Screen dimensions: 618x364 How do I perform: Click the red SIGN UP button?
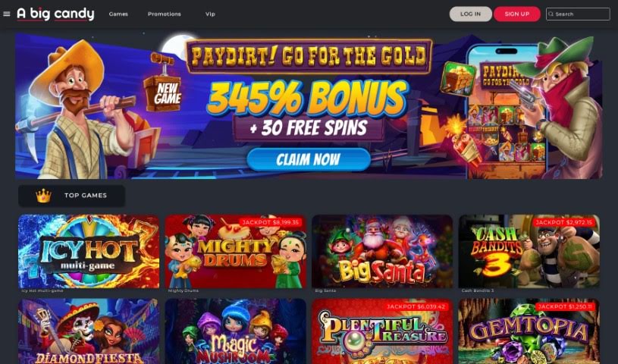point(516,14)
